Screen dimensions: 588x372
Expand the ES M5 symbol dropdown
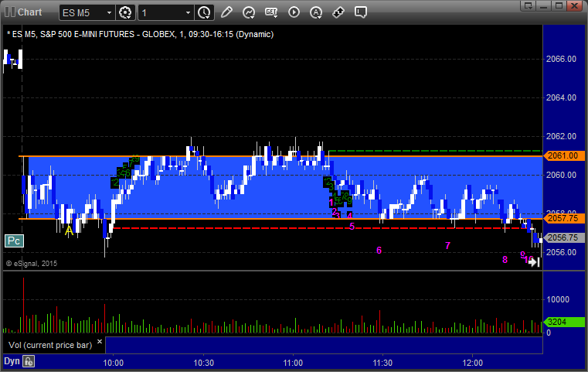[109, 13]
